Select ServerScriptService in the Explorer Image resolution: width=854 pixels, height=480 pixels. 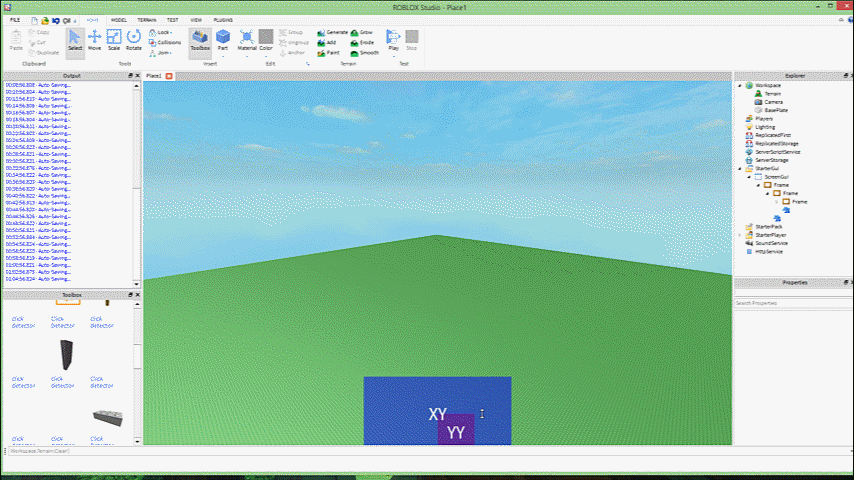pyautogui.click(x=777, y=152)
